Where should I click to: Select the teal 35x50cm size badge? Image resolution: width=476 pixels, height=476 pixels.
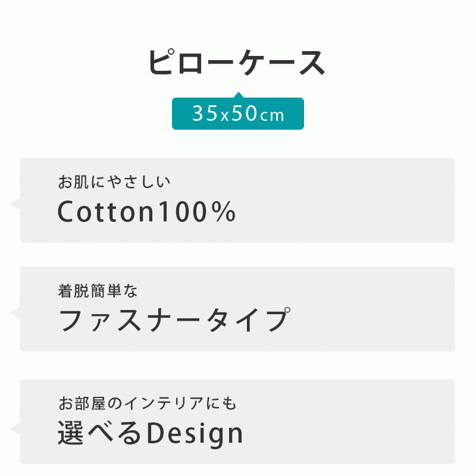[x=238, y=114]
